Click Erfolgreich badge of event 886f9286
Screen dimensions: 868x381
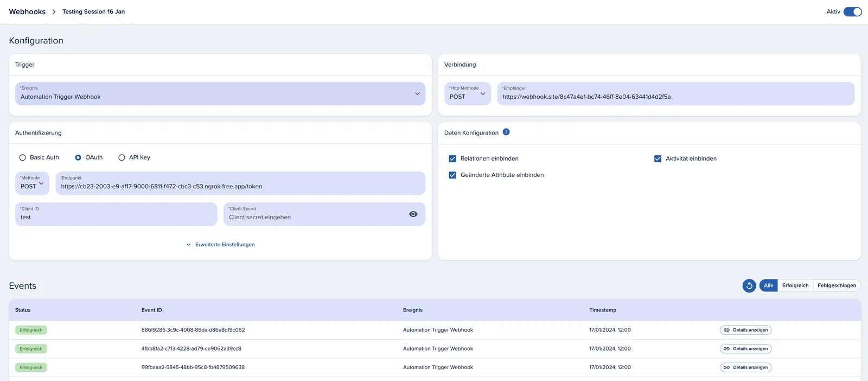click(31, 330)
